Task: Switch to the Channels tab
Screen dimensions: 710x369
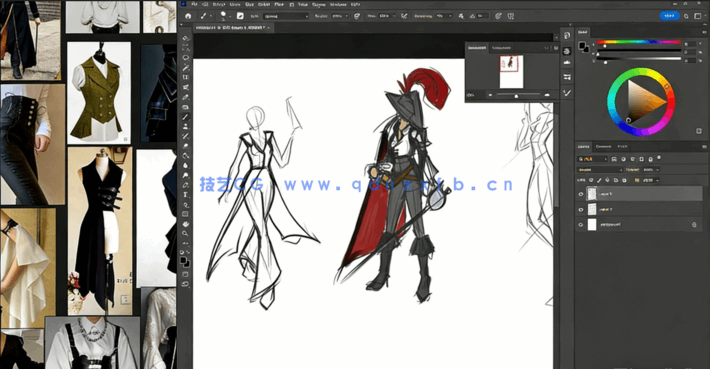Action: pos(604,147)
